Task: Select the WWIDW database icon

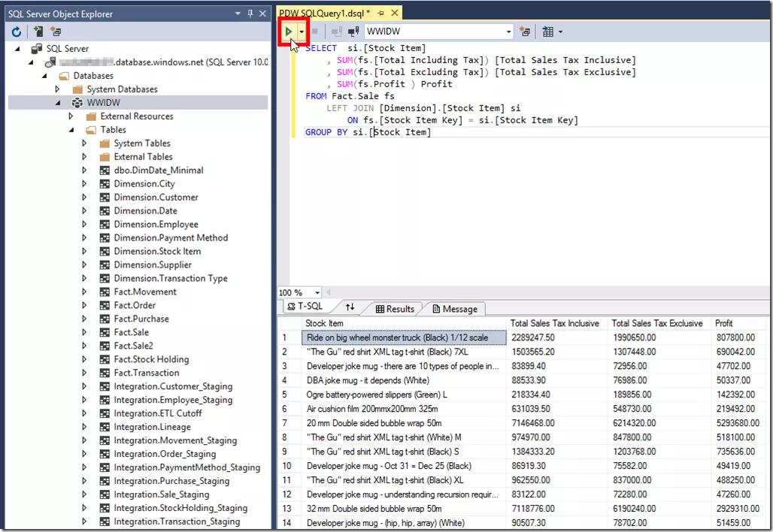Action: (x=77, y=103)
